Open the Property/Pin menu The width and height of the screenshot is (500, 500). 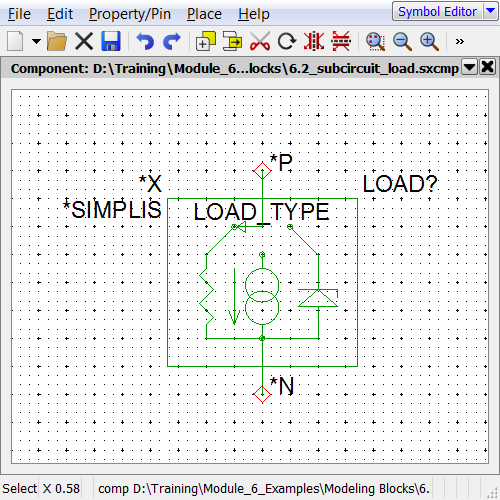130,14
